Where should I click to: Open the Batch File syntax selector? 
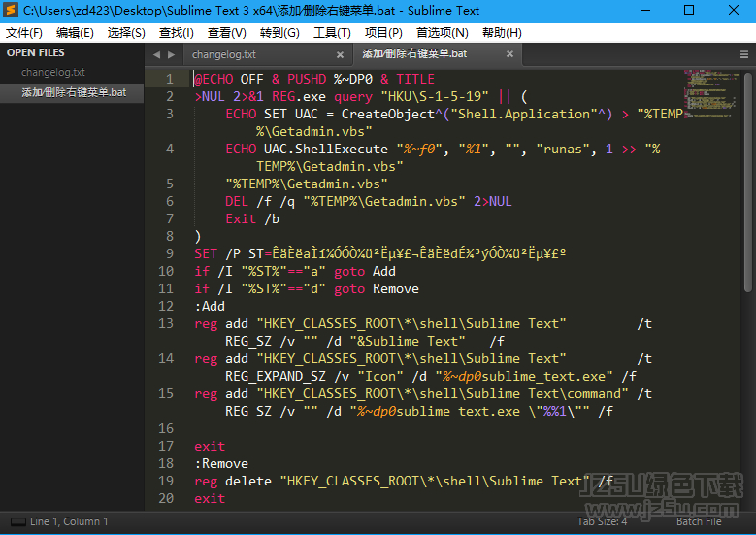(699, 521)
